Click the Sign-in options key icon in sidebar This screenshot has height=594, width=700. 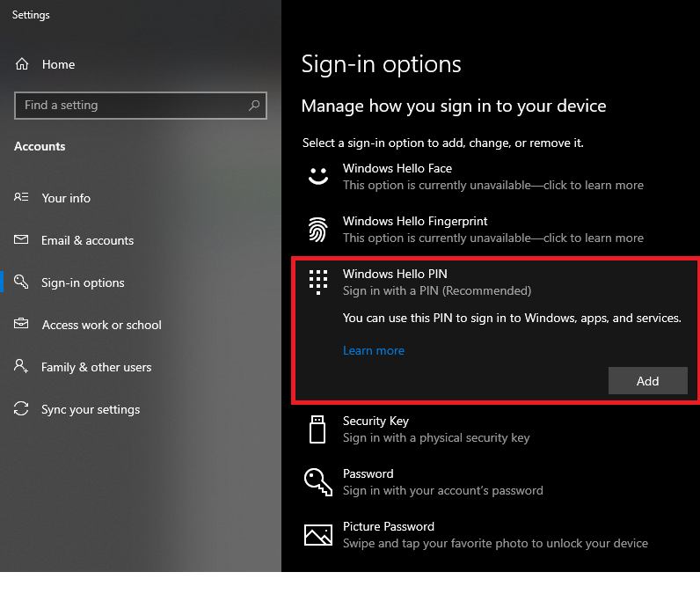[x=21, y=282]
